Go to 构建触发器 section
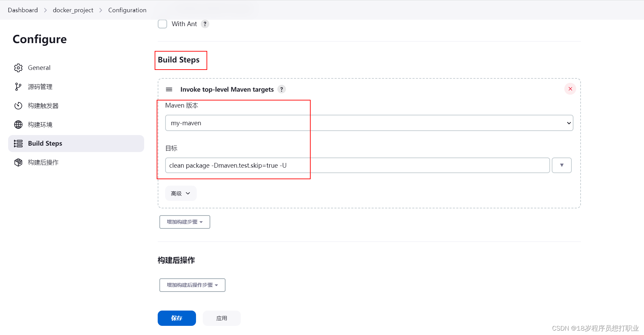The height and width of the screenshot is (335, 644). click(x=76, y=106)
